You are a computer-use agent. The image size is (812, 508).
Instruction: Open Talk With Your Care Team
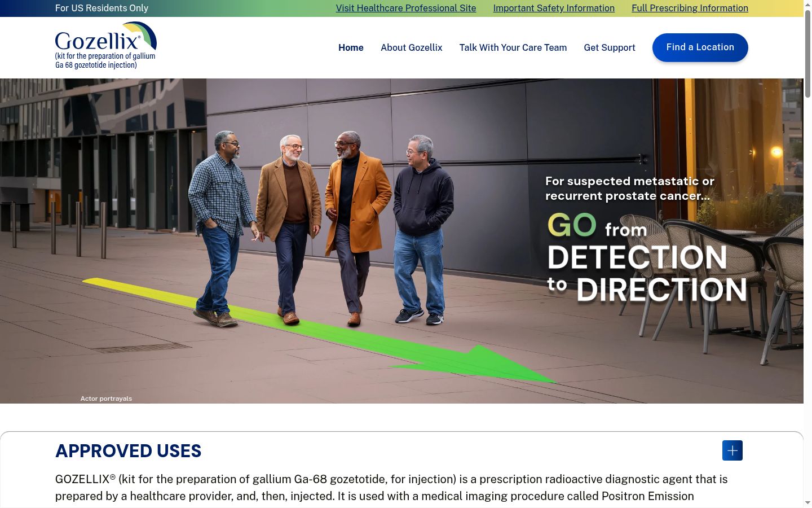[513, 47]
